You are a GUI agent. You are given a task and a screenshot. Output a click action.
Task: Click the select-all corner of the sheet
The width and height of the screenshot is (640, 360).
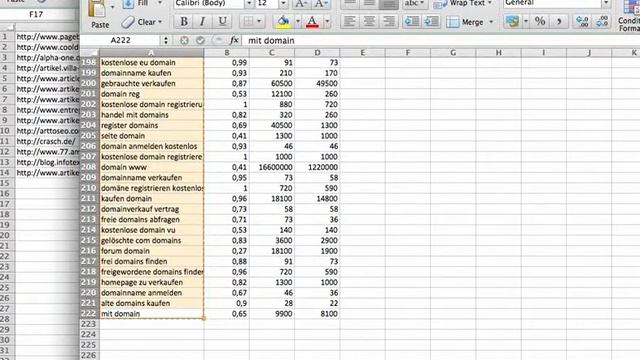click(89, 53)
